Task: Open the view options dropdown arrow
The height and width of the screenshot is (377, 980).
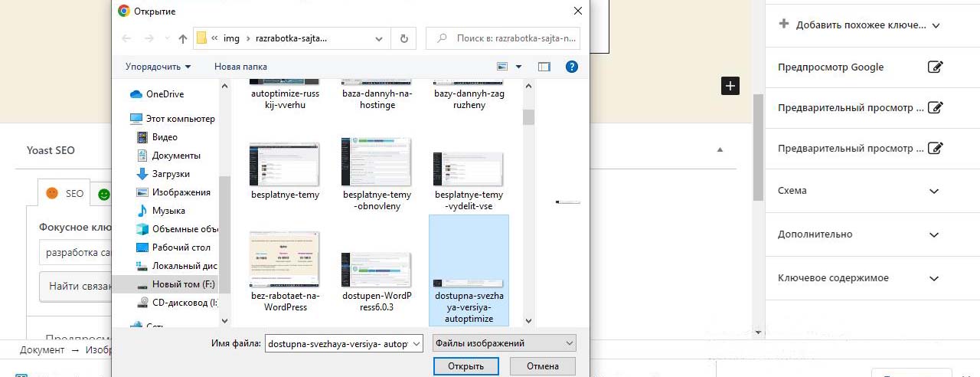Action: 519,67
